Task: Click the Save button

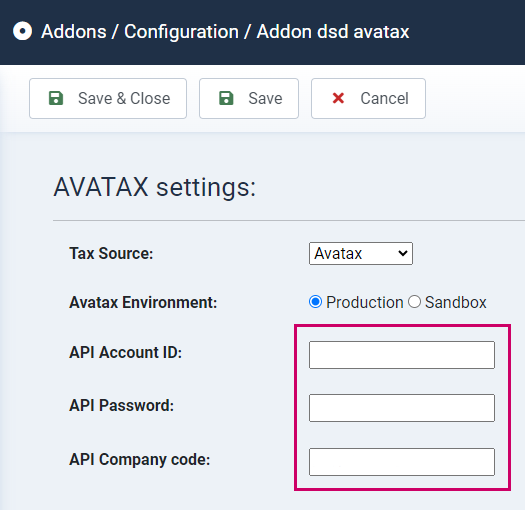Action: pyautogui.click(x=249, y=98)
